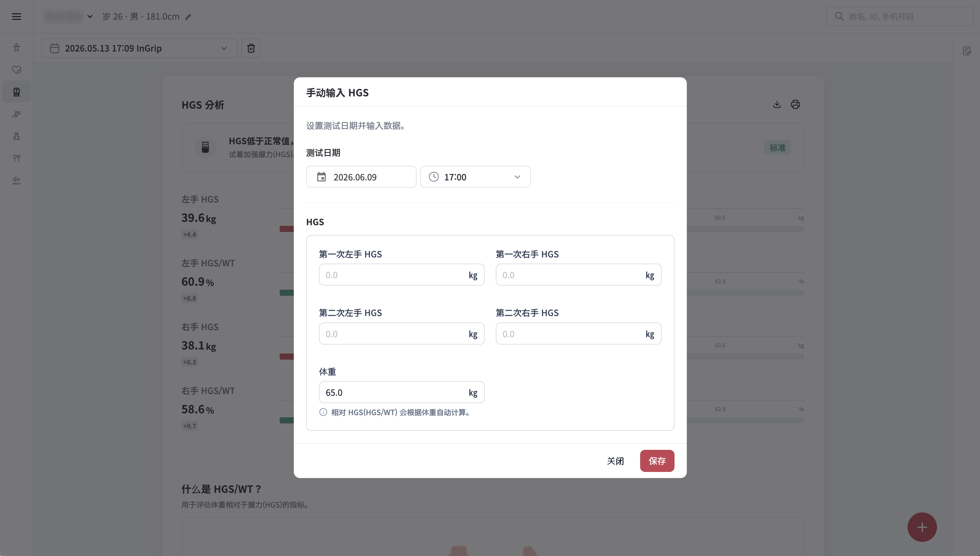Expand the user name dropdown chevron
The height and width of the screenshot is (556, 980).
[x=90, y=17]
